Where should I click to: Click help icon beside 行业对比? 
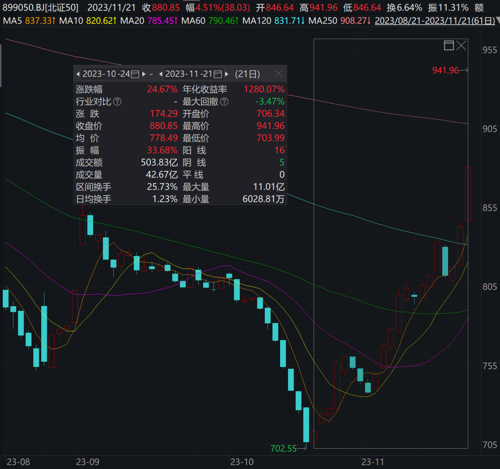click(117, 102)
